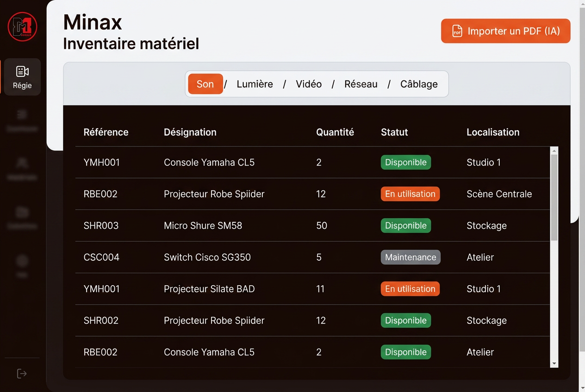
Task: Switch to the Vidéo tab
Action: (309, 84)
